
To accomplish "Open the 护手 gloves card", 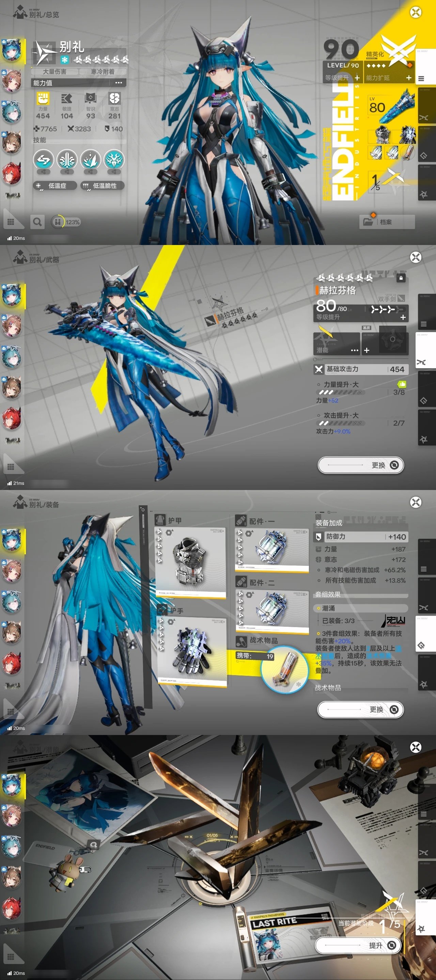I will [x=192, y=652].
